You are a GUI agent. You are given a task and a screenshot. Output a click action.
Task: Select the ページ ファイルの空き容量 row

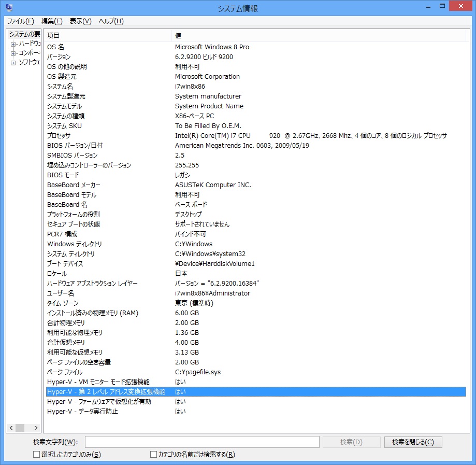(x=256, y=362)
